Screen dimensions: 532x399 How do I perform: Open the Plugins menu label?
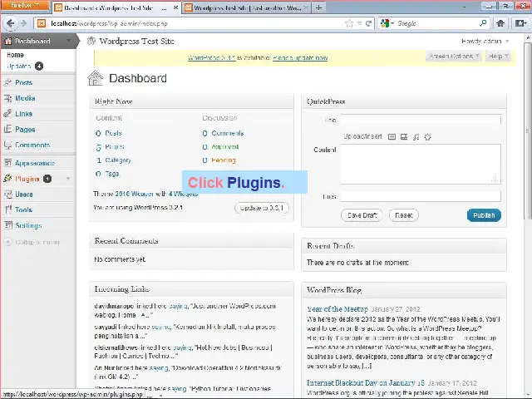[27, 179]
